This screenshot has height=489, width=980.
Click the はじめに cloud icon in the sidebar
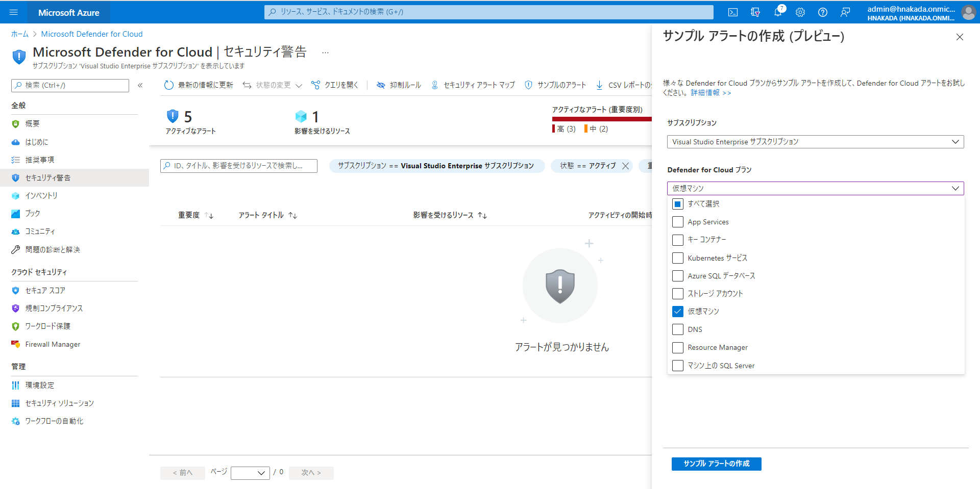tap(16, 142)
